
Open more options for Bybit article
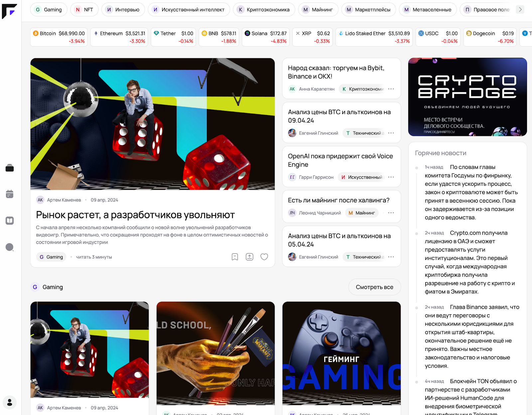coord(391,89)
